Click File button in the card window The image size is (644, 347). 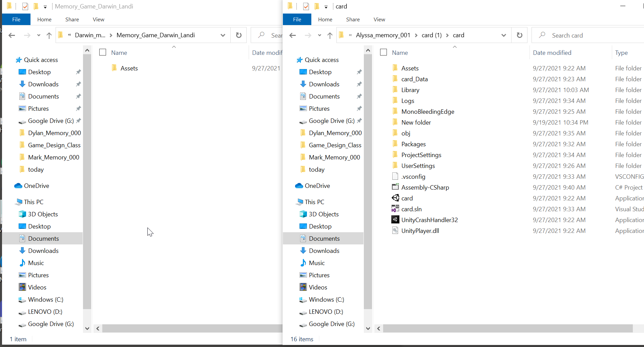[297, 19]
